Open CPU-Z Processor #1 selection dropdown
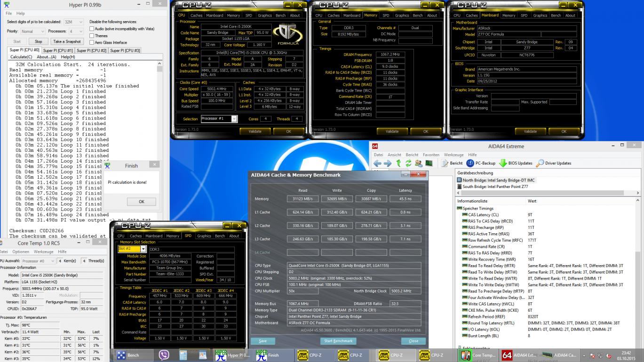This screenshot has height=362, width=644. (x=219, y=118)
